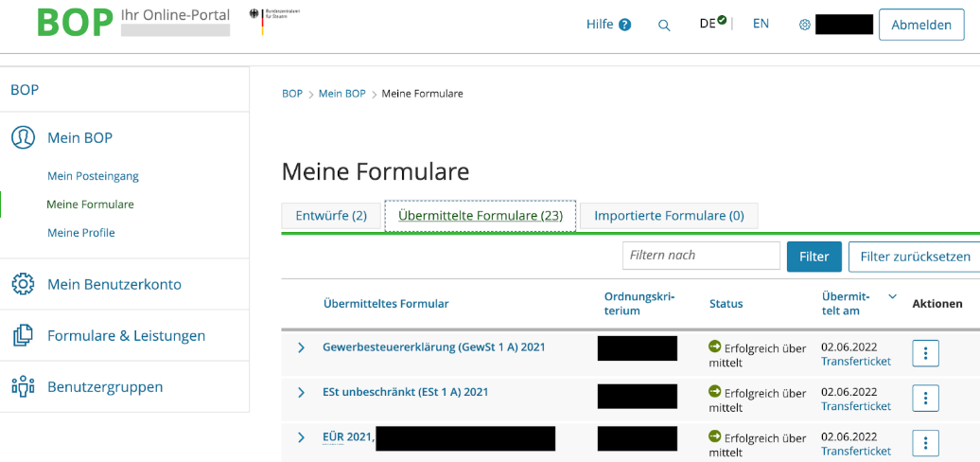980x462 pixels.
Task: Switch to the Entwürfe (2) tab
Action: click(x=331, y=216)
